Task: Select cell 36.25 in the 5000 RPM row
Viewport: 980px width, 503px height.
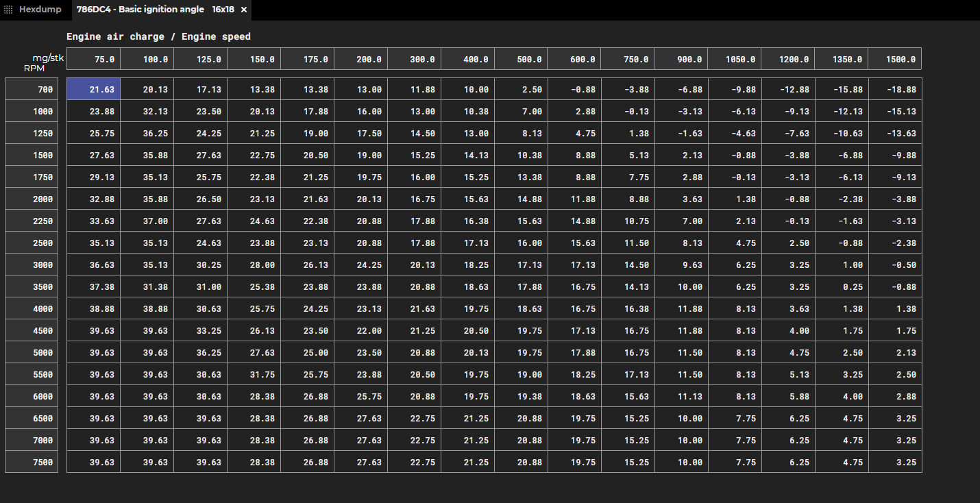Action: coord(200,352)
